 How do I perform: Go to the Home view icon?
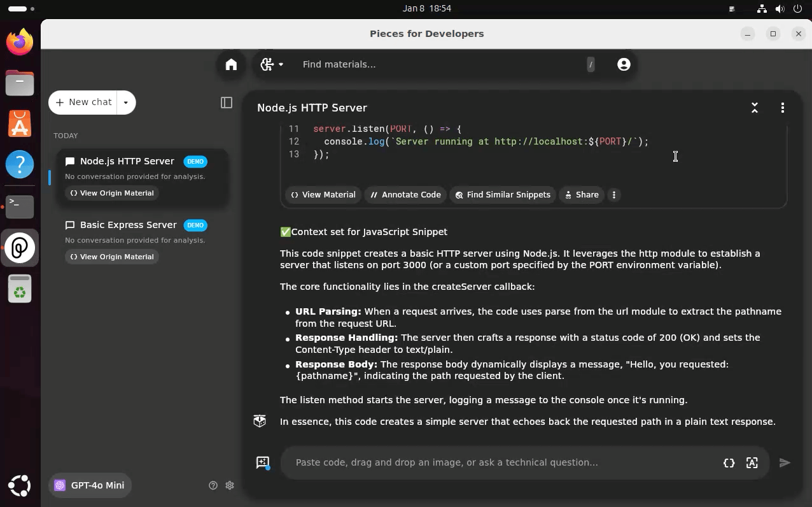(231, 64)
